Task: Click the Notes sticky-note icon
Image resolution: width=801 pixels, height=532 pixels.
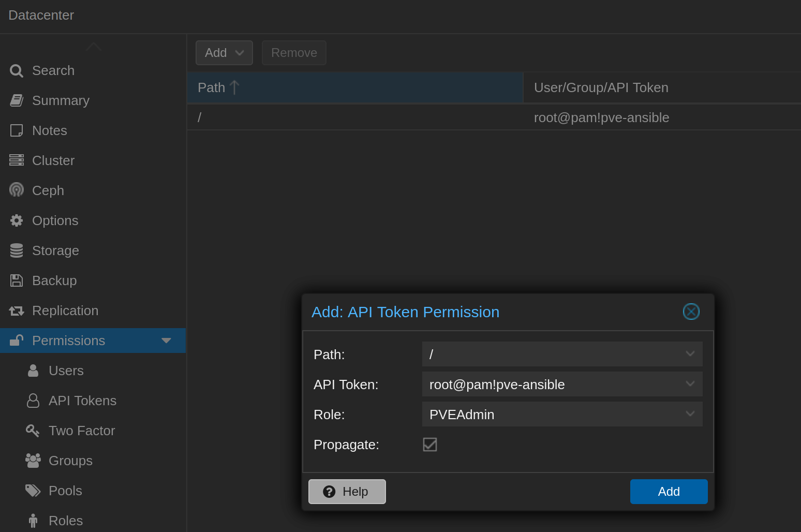Action: [x=17, y=130]
